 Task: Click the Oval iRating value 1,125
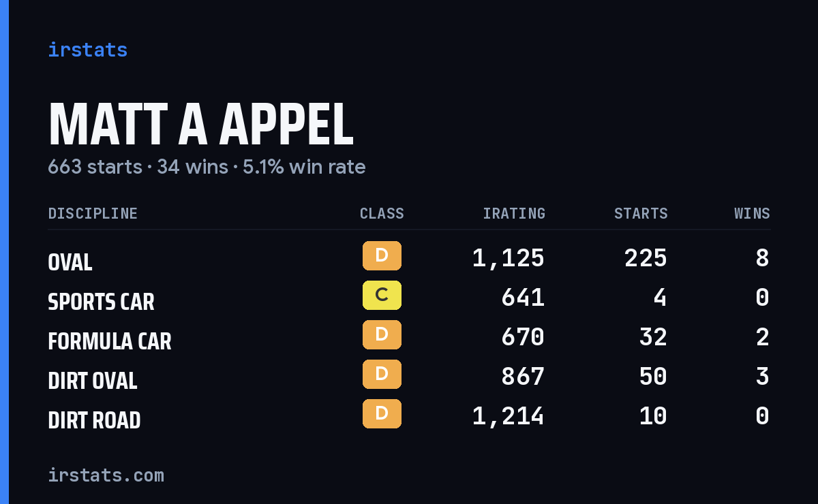pyautogui.click(x=509, y=258)
